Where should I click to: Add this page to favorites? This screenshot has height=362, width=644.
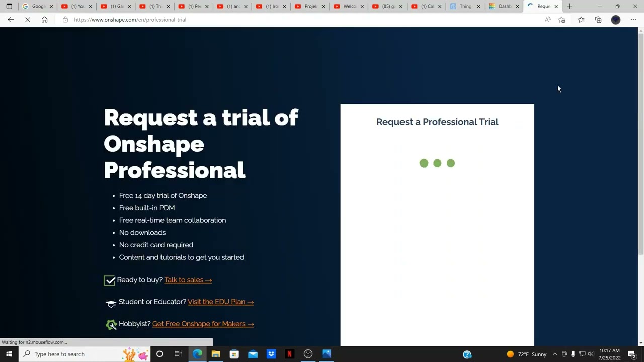coord(562,20)
